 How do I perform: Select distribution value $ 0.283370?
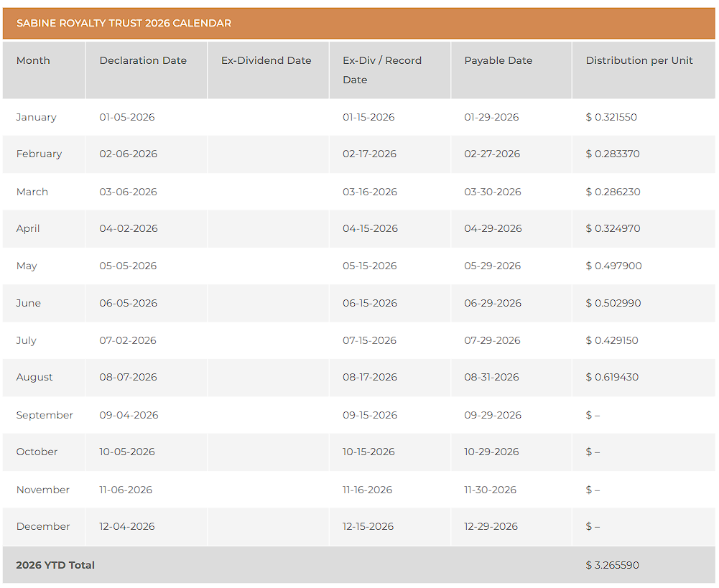pyautogui.click(x=613, y=154)
